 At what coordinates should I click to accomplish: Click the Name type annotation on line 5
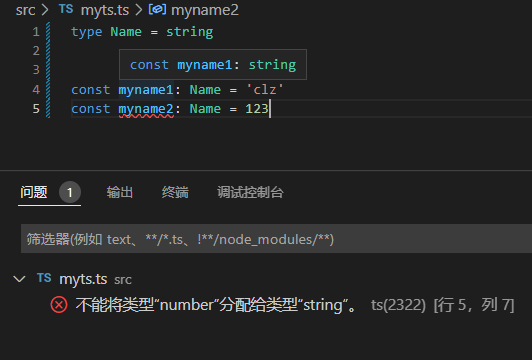pos(205,109)
